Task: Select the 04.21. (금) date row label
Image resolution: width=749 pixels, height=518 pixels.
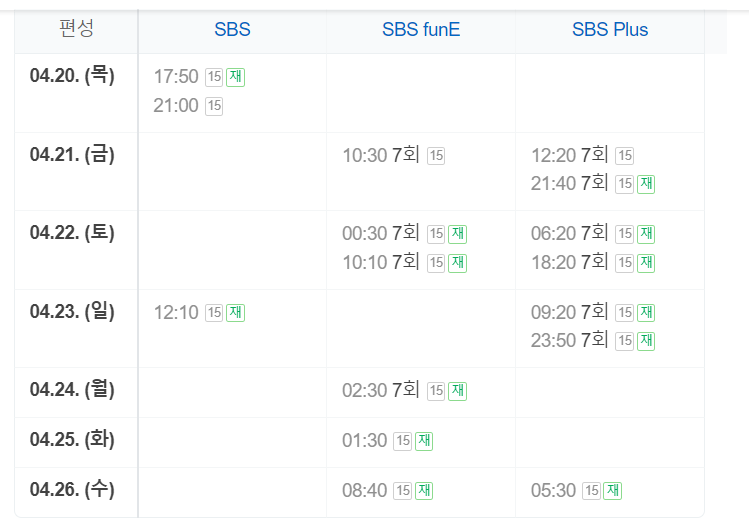Action: 72,154
